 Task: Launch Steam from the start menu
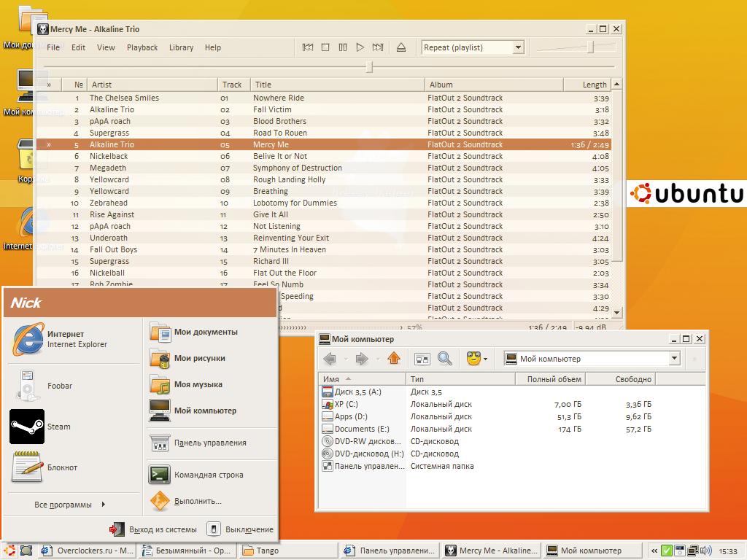(74, 427)
